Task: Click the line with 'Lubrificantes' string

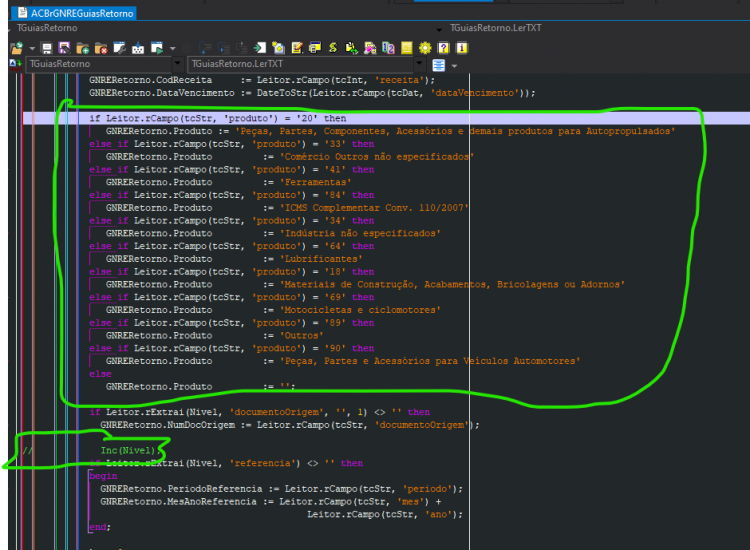Action: tap(234, 259)
